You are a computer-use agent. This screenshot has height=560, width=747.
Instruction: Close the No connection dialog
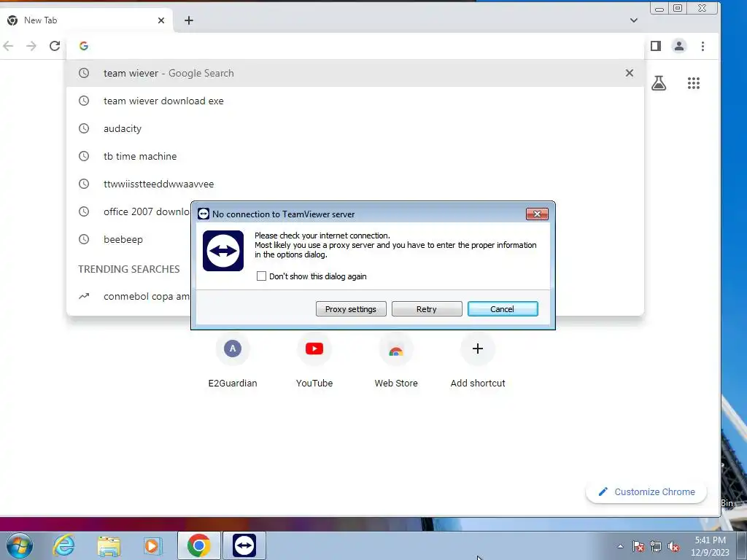[x=537, y=214]
